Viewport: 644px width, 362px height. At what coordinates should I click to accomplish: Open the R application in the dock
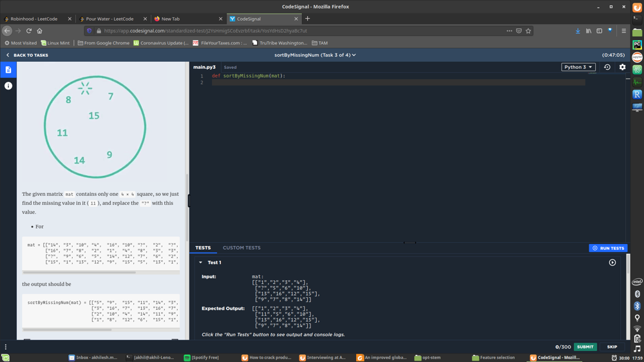(x=637, y=94)
